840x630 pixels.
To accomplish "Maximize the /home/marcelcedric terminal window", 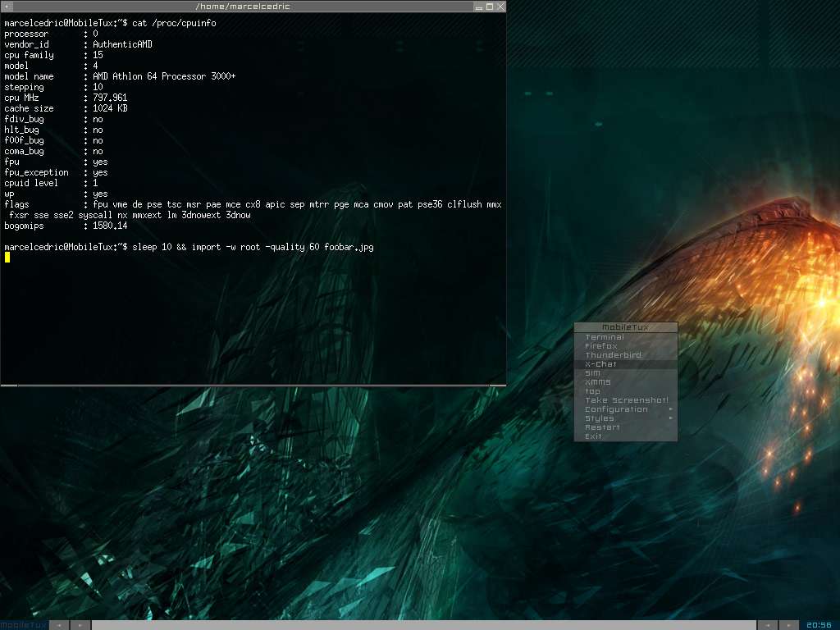I will click(490, 7).
